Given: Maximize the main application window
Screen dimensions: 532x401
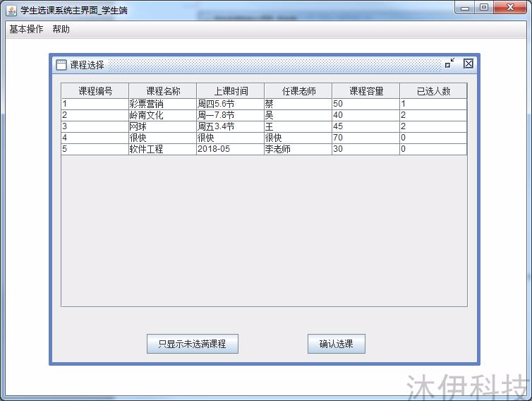Looking at the screenshot, I should [484, 8].
